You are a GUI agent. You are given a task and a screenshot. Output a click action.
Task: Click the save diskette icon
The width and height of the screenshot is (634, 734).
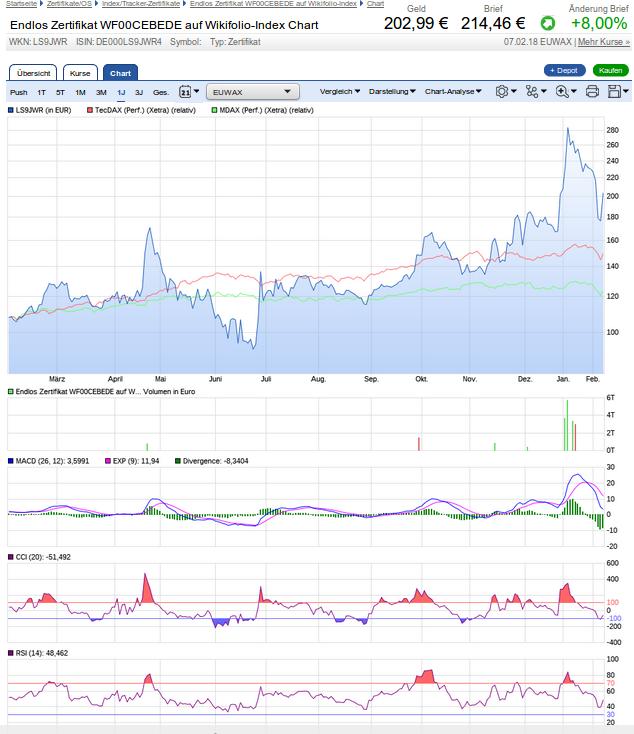coord(614,91)
